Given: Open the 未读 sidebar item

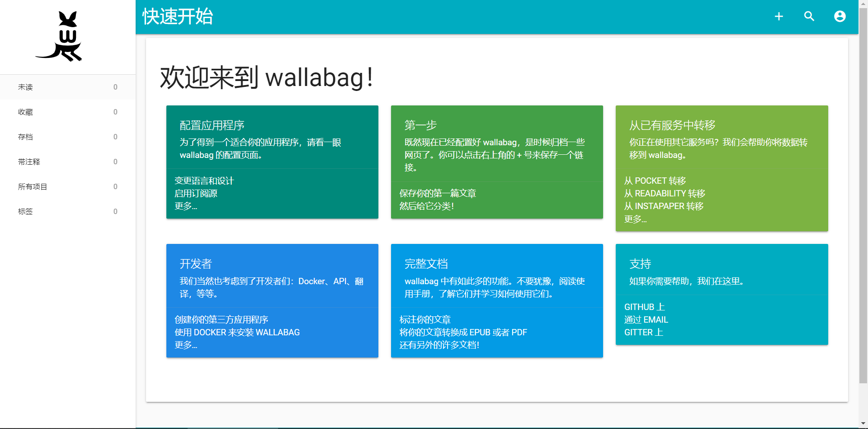Looking at the screenshot, I should click(x=68, y=87).
